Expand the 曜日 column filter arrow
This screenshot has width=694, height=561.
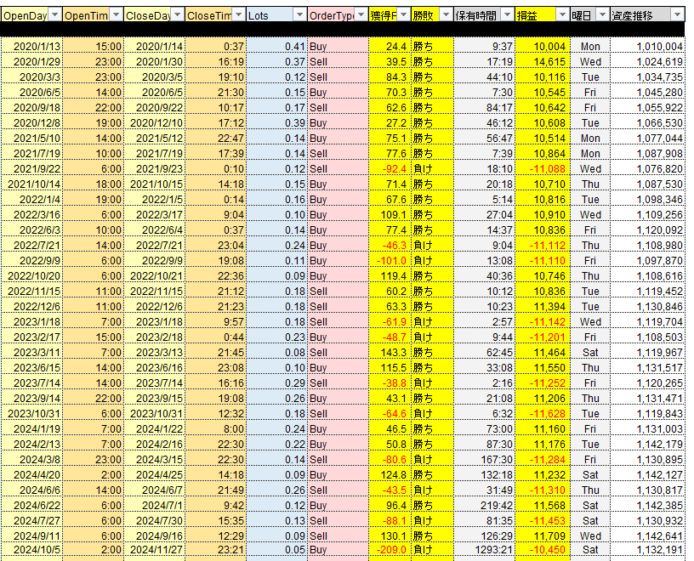pos(600,17)
